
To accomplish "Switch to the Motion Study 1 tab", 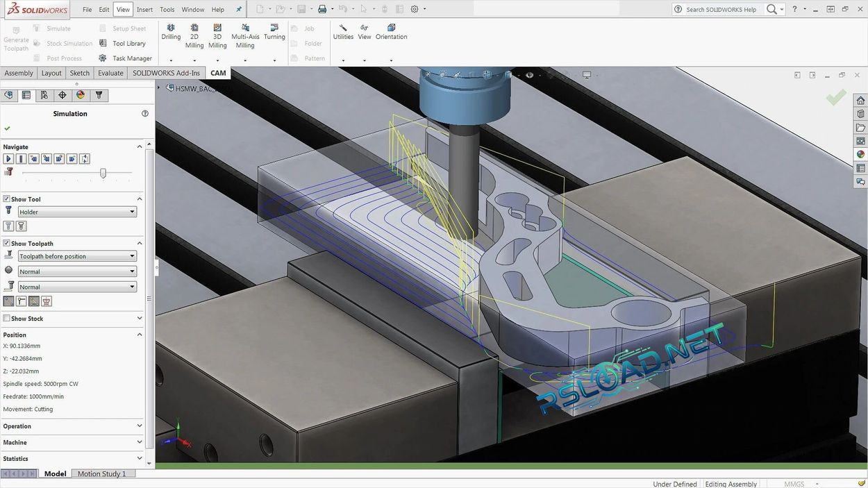I will (x=102, y=473).
